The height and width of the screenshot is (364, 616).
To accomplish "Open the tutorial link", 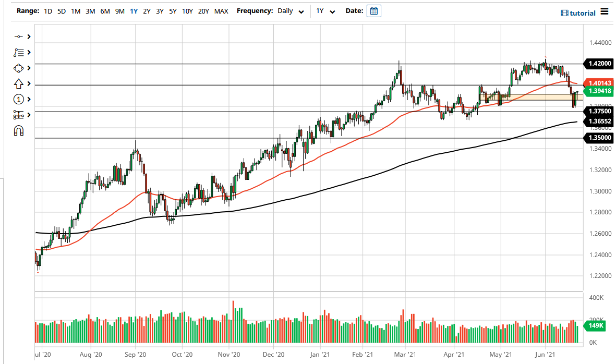I will (578, 13).
